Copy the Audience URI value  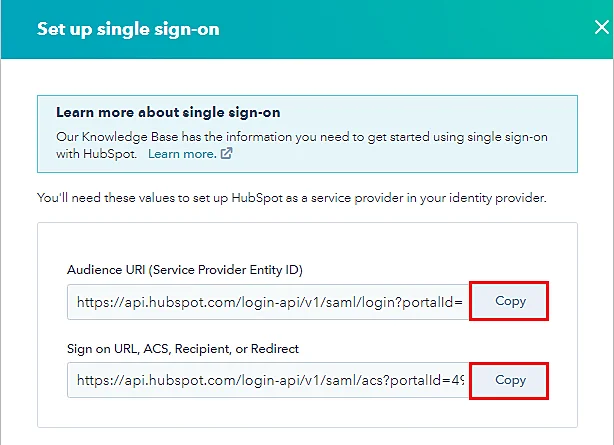tap(510, 301)
